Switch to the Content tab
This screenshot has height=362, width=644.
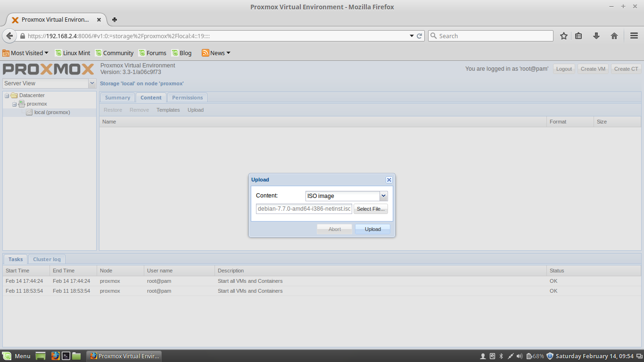pyautogui.click(x=151, y=98)
